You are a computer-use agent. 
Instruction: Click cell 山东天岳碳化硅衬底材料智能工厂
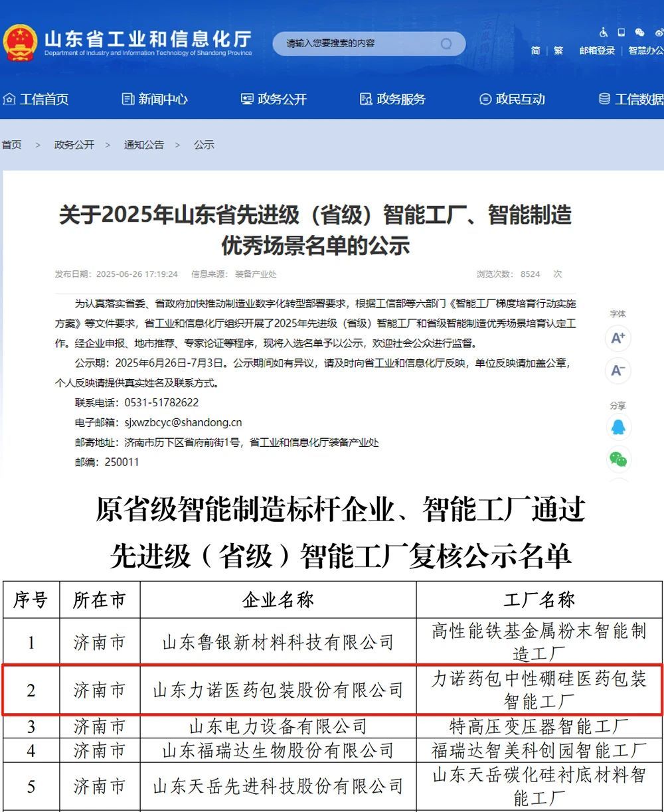[x=539, y=787]
